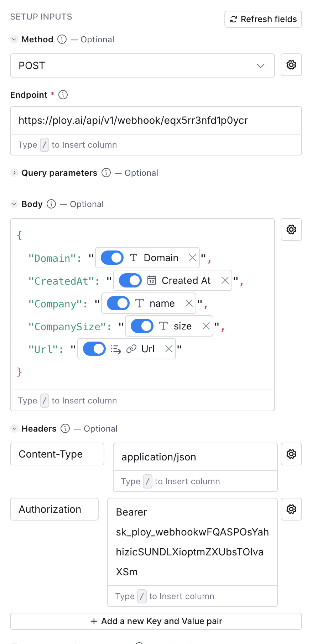Screen dimensions: 312x644
Task: Click the slash key hint under Endpoint
Action: click(x=45, y=145)
